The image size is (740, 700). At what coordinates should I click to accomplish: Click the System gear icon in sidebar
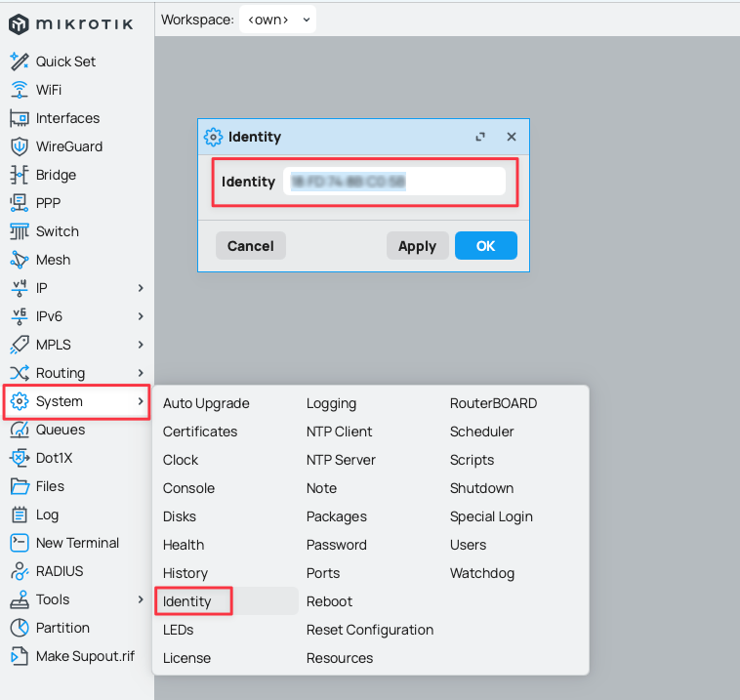[20, 401]
